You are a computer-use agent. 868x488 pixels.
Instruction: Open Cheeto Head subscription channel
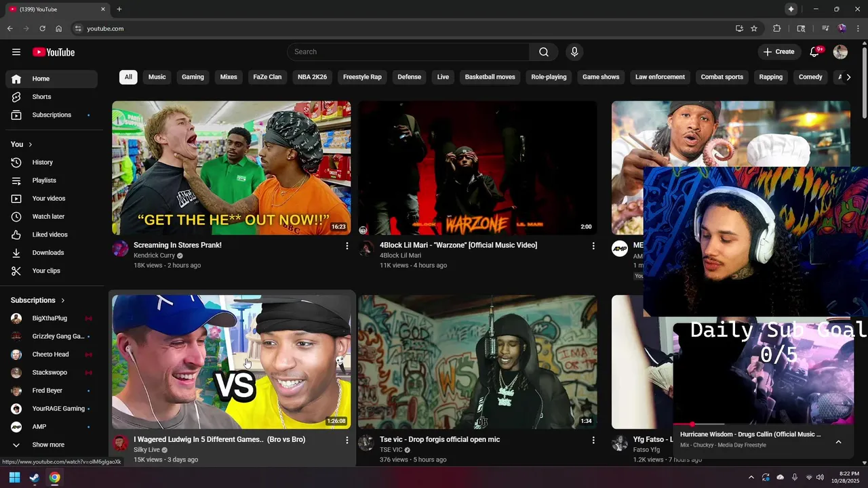52,354
